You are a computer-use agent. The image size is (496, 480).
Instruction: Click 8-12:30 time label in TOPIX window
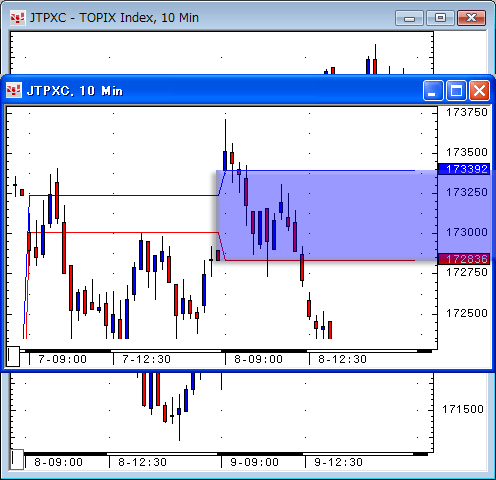click(x=142, y=462)
